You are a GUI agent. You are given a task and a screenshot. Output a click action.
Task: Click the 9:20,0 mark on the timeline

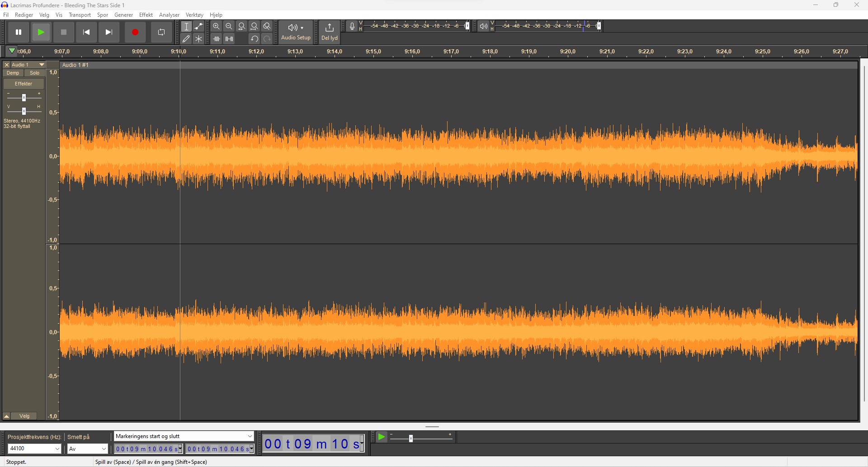coord(567,52)
